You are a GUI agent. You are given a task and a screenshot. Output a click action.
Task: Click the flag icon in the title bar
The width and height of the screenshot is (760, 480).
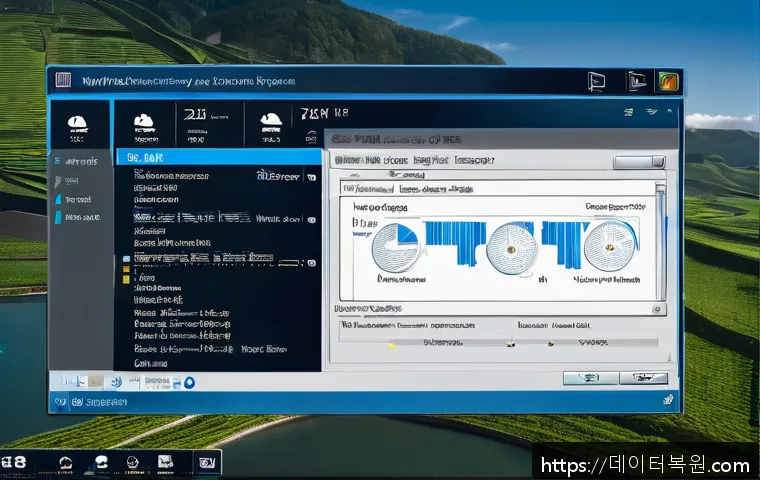click(x=597, y=82)
